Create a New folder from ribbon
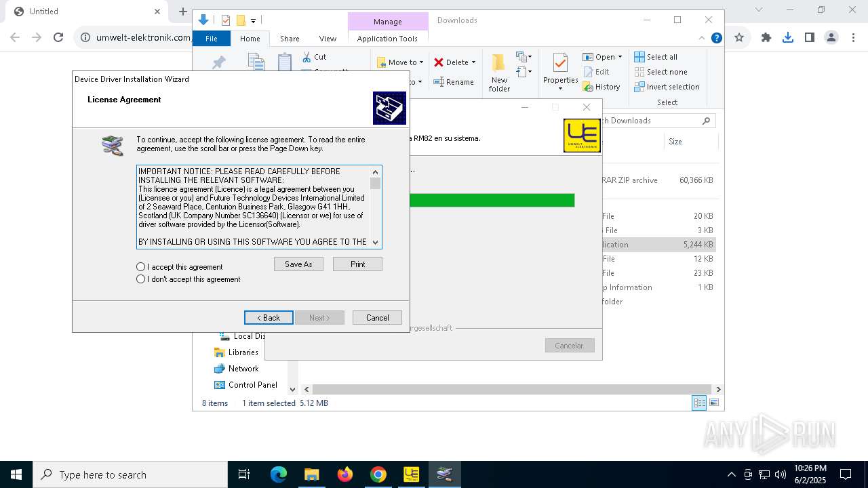Viewport: 868px width, 488px height. coord(499,73)
